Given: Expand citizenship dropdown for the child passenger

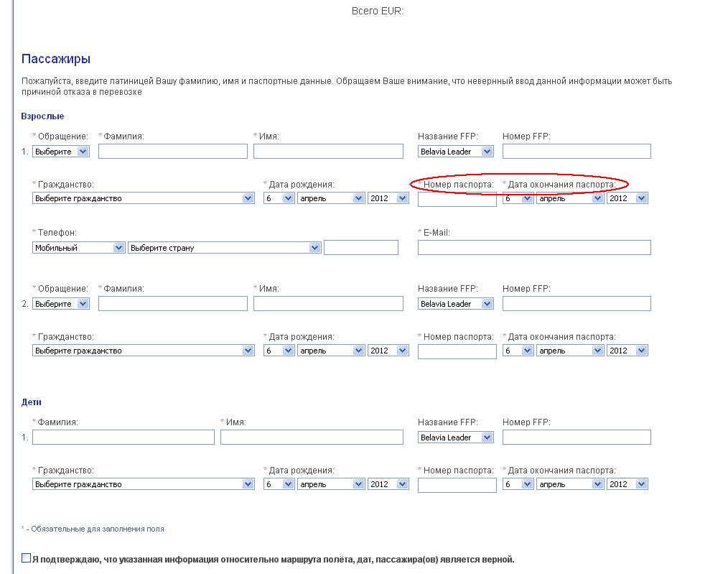Looking at the screenshot, I should [144, 484].
